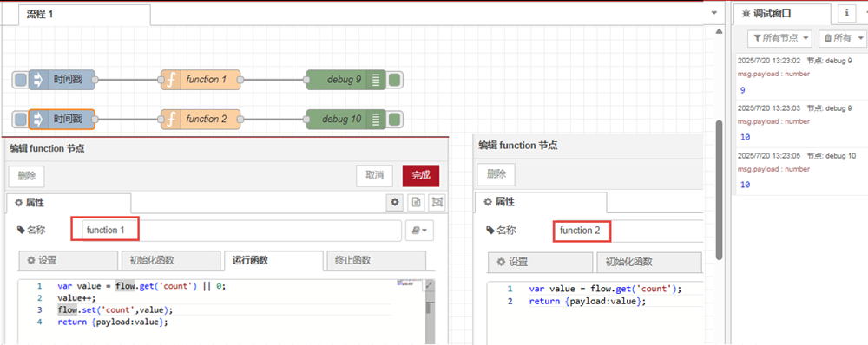Trigger the first 时间戳 inject node button
Viewport: 868px width, 345px height.
tap(20, 80)
